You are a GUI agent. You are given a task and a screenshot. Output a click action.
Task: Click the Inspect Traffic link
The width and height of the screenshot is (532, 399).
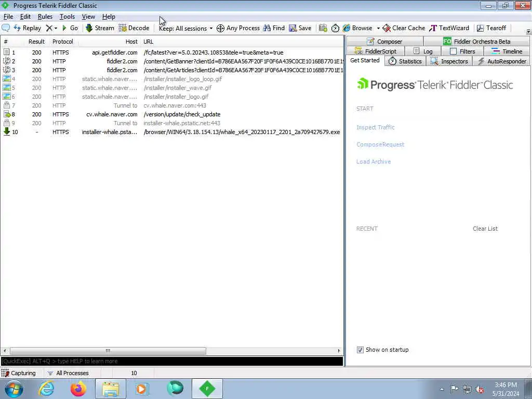point(375,127)
